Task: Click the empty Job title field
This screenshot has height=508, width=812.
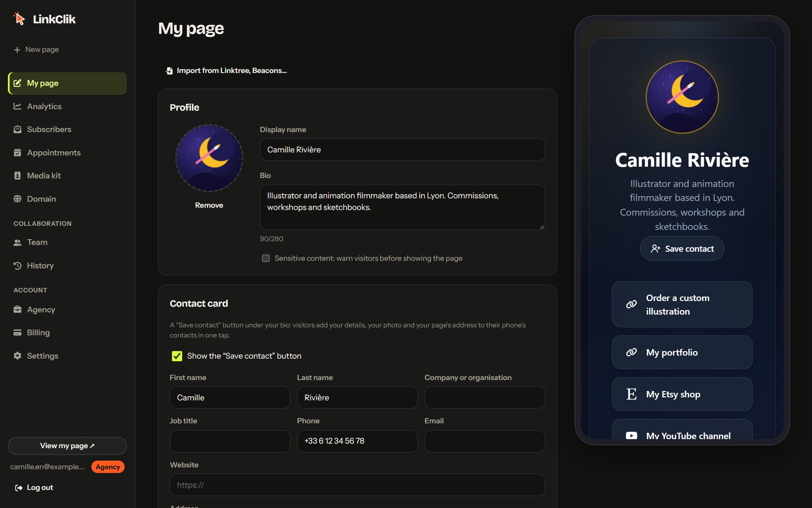Action: (x=230, y=441)
